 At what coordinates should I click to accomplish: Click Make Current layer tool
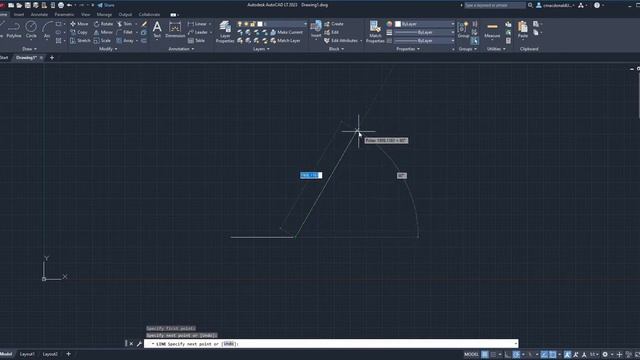[x=286, y=32]
